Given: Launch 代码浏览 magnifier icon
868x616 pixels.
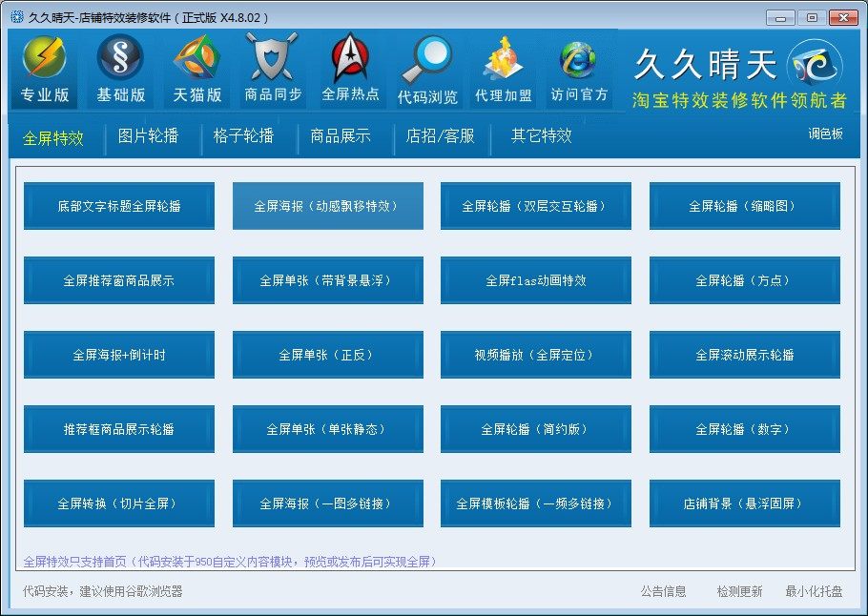Looking at the screenshot, I should point(426,61).
